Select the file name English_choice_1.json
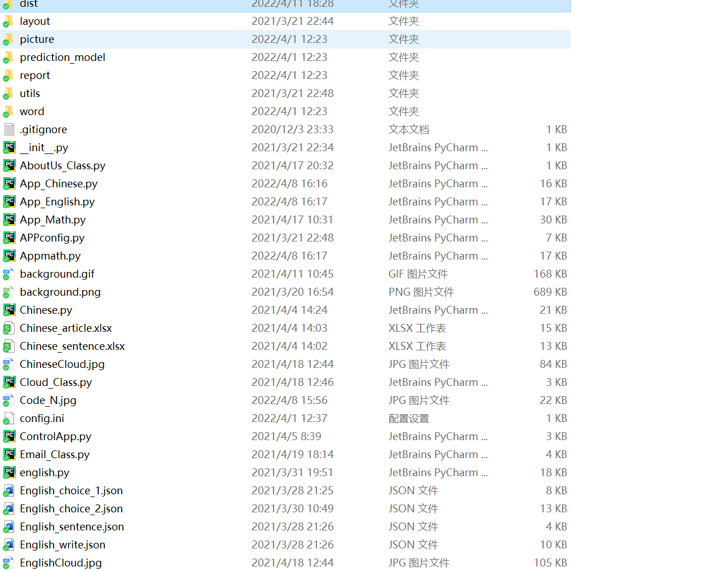 point(72,491)
